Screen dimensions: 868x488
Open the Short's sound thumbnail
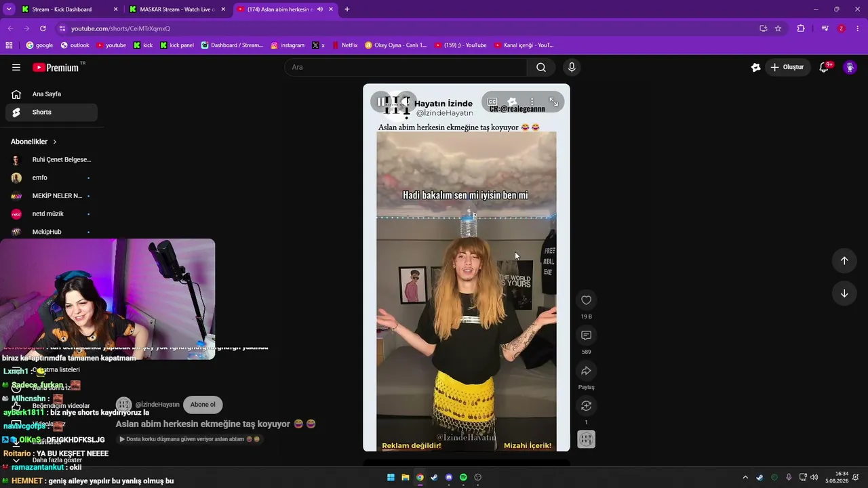click(587, 439)
